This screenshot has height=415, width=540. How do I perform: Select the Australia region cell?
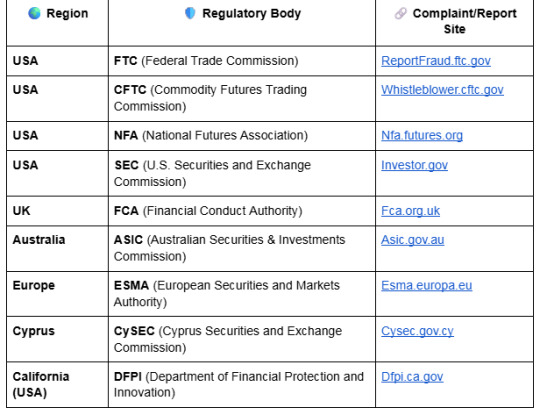[x=57, y=249]
